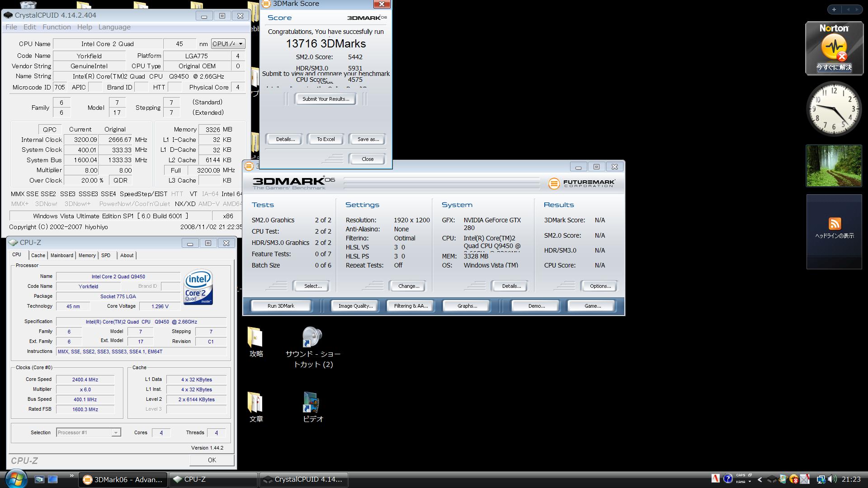Click the Options button in 3DMark06
This screenshot has height=488, width=868.
pos(600,286)
